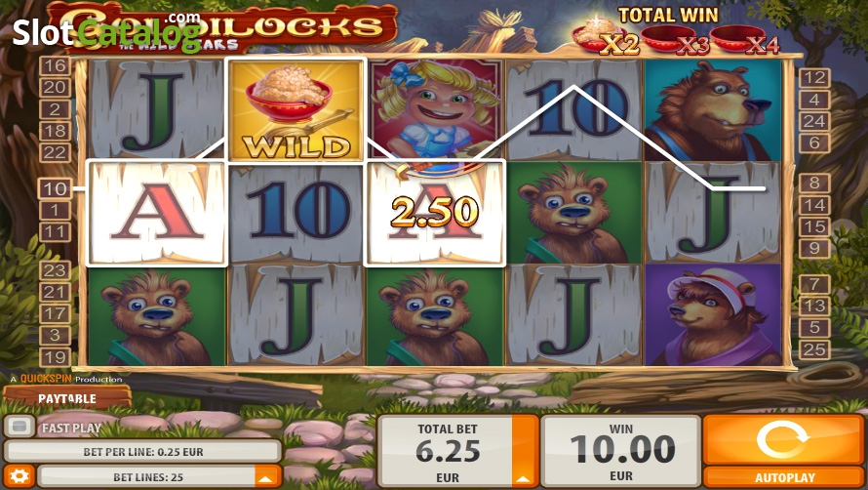Click the Goldilocks girl symbol
The height and width of the screenshot is (490, 868).
coord(436,109)
